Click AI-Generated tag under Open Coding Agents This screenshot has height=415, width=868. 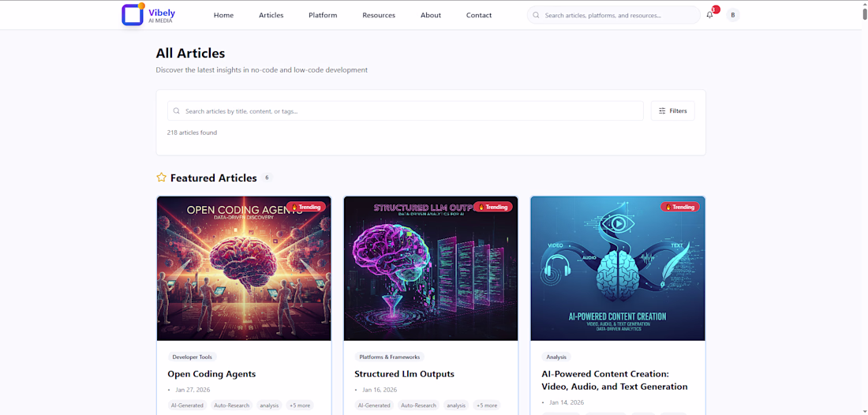pos(188,405)
